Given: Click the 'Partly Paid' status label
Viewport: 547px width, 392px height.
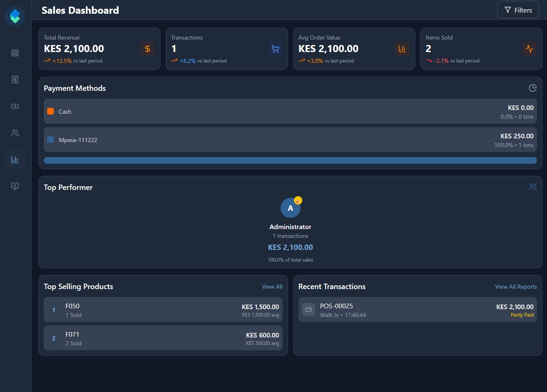Looking at the screenshot, I should [x=522, y=315].
